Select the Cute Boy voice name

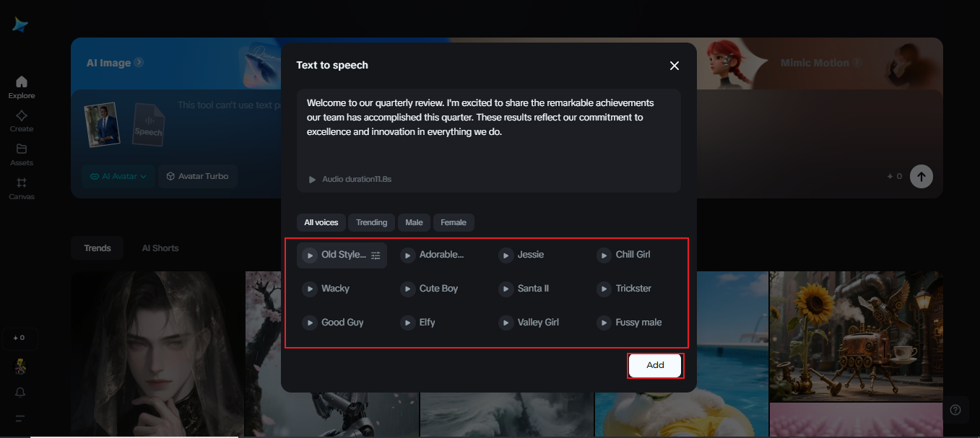pyautogui.click(x=438, y=289)
